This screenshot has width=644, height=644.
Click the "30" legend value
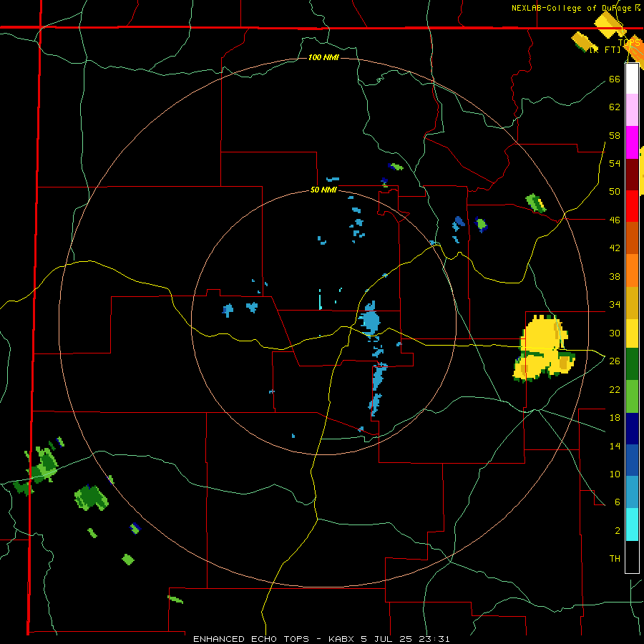pyautogui.click(x=615, y=333)
